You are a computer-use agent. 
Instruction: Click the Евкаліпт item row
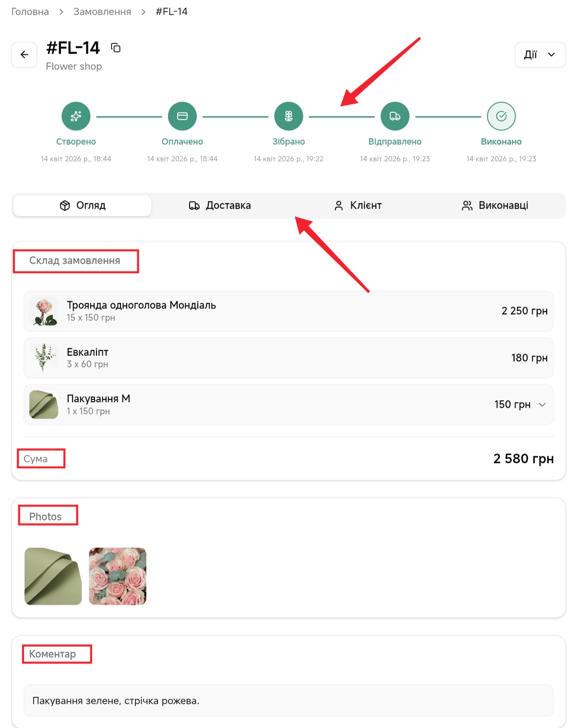288,358
